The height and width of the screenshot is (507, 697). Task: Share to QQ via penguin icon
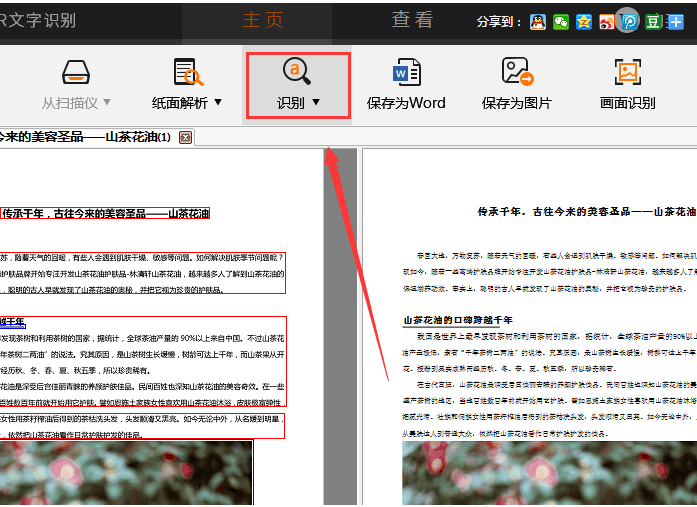pyautogui.click(x=538, y=21)
